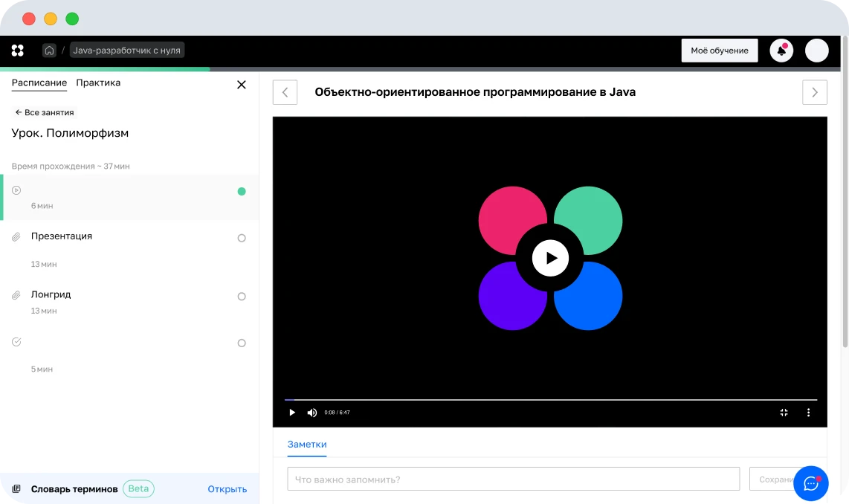849x504 pixels.
Task: Click the platform logo icon
Action: point(18,51)
